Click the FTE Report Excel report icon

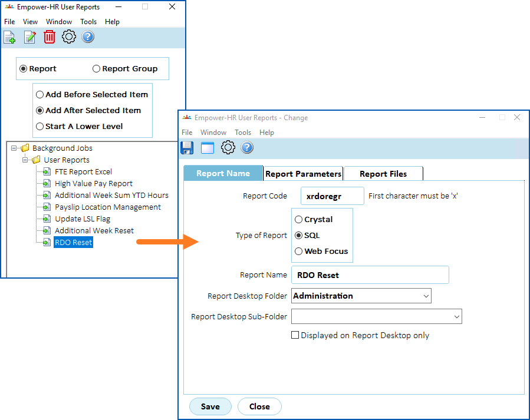click(47, 172)
